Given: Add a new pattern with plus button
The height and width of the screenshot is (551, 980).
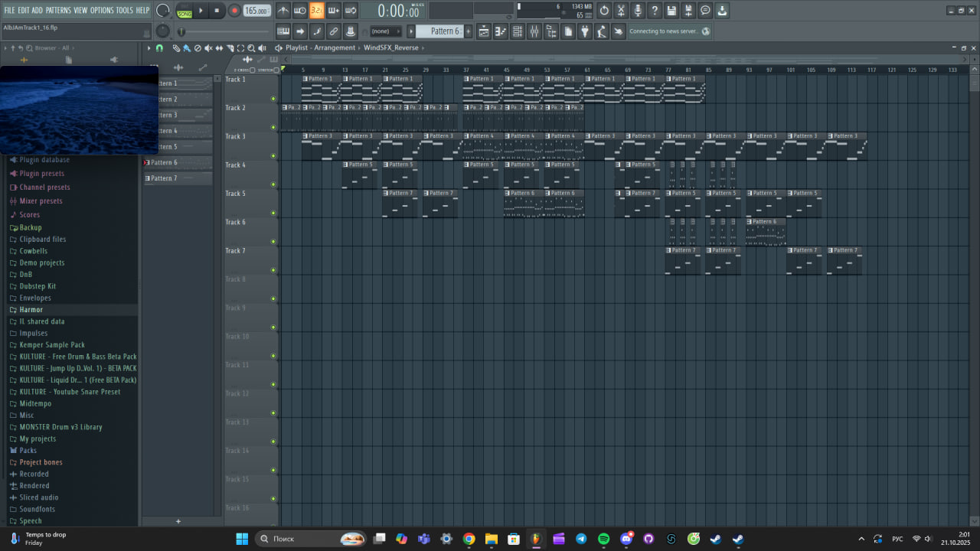Looking at the screenshot, I should 467,31.
